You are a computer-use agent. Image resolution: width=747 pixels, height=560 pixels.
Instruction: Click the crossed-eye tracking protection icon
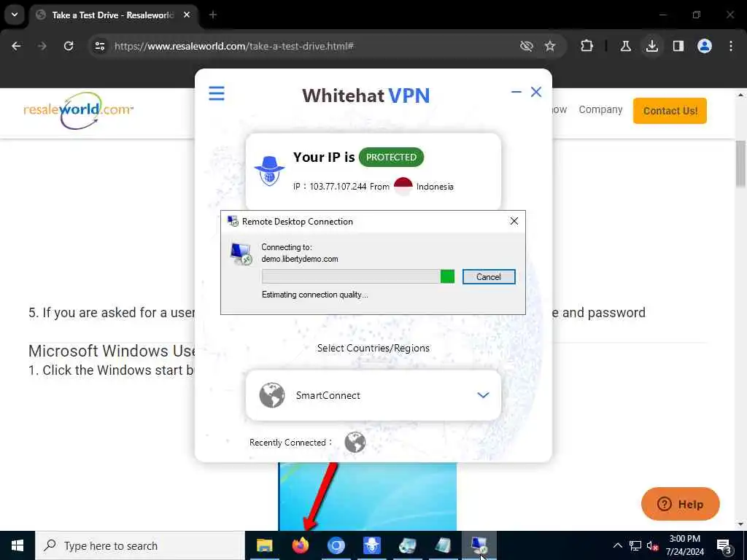point(526,46)
